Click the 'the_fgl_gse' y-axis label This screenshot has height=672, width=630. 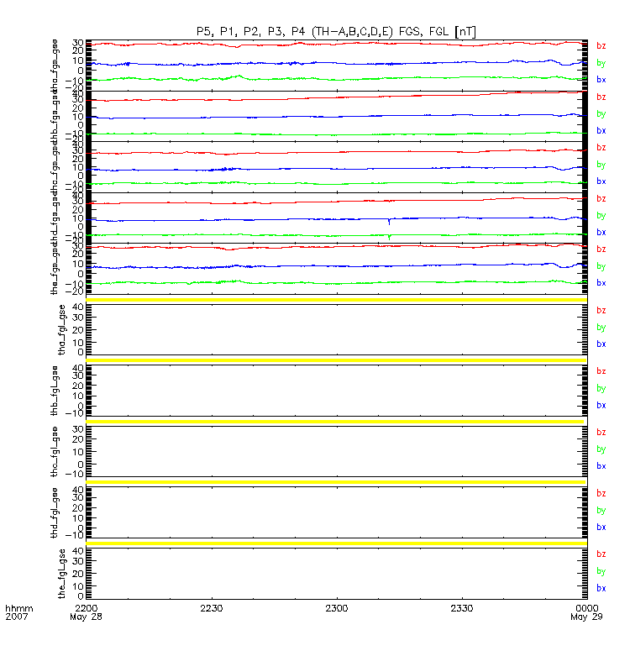coord(62,574)
